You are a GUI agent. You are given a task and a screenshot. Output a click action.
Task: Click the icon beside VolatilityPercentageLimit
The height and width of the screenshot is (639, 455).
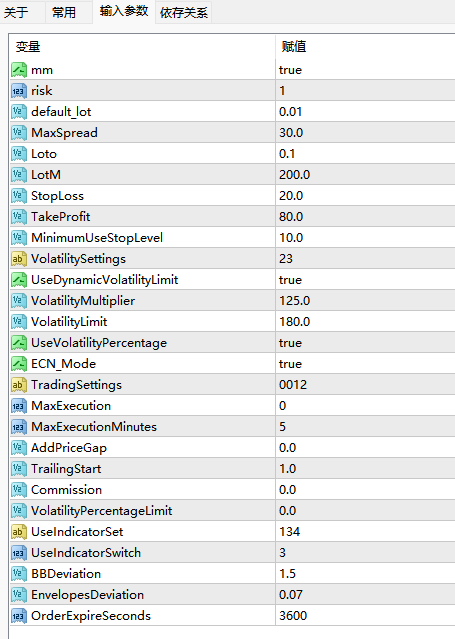[x=19, y=511]
